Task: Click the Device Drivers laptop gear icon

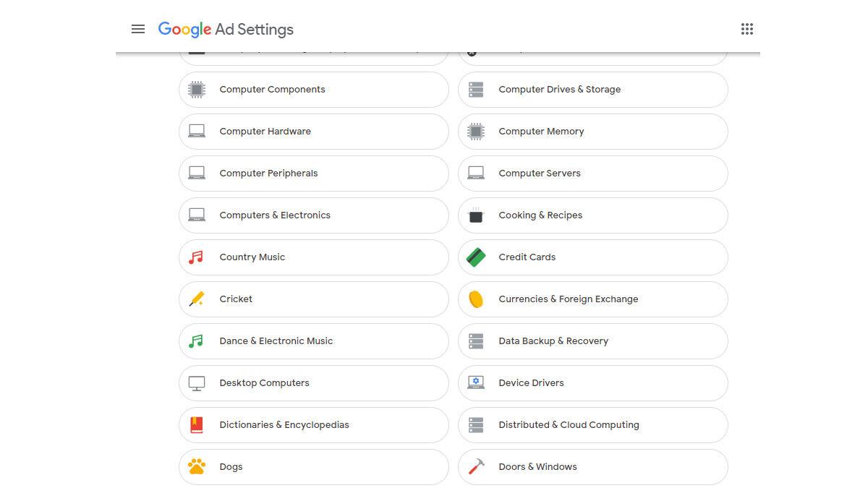Action: [476, 383]
